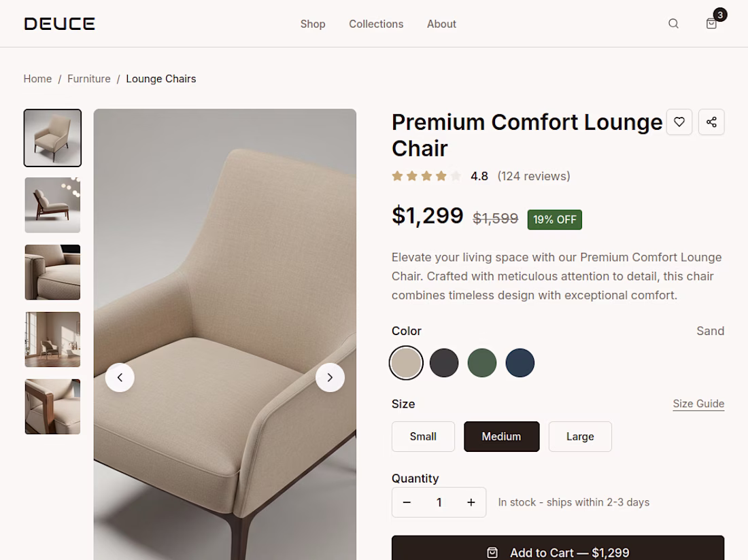Pick the forest green color swatch
Image resolution: width=748 pixels, height=560 pixels.
pyautogui.click(x=482, y=363)
